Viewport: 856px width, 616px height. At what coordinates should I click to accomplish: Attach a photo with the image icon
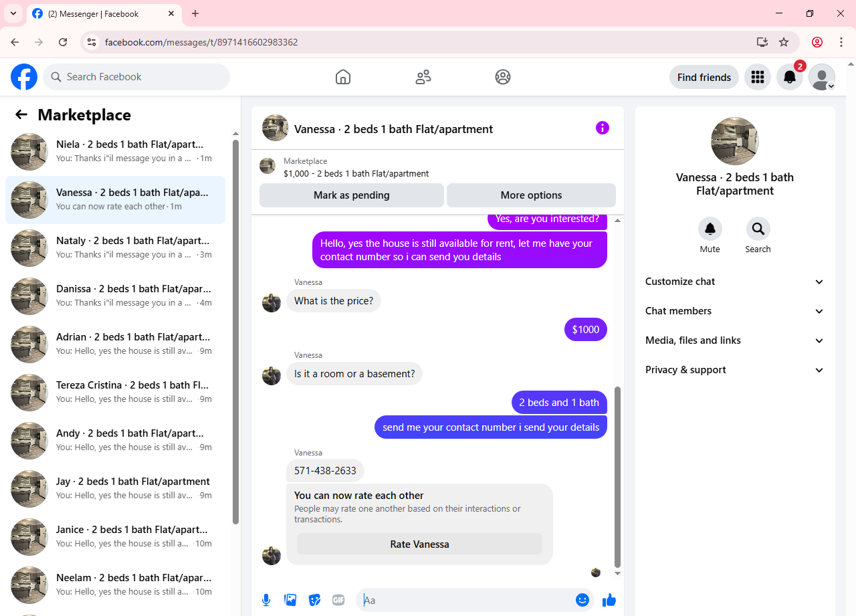pos(290,600)
